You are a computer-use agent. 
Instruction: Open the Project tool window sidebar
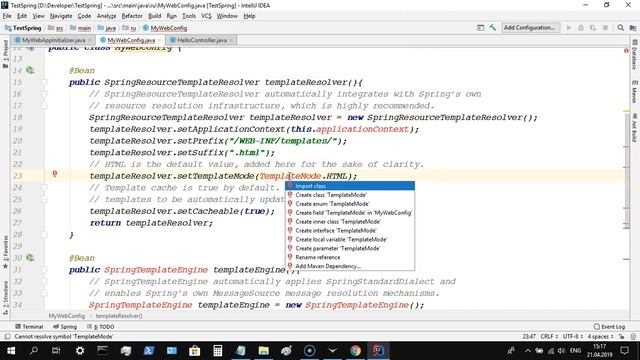5,54
